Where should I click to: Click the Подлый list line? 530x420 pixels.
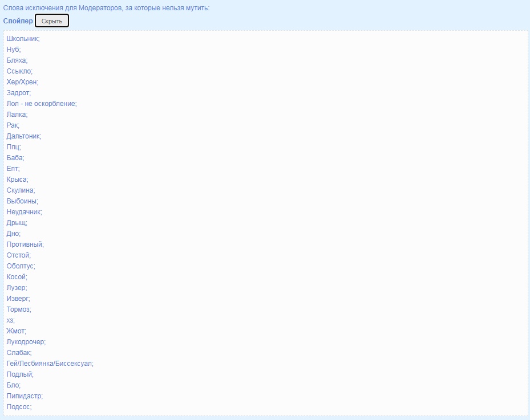tap(20, 374)
